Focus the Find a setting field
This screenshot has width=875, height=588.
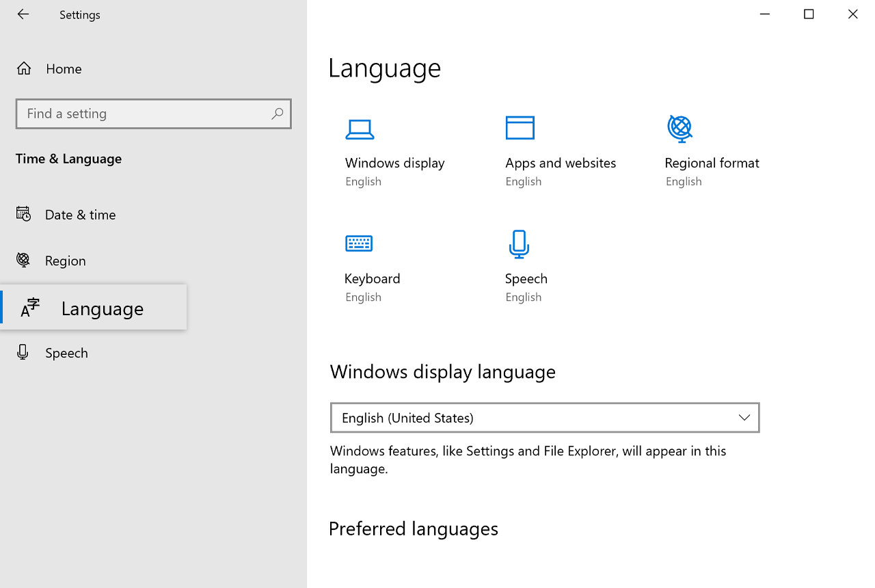click(x=144, y=113)
